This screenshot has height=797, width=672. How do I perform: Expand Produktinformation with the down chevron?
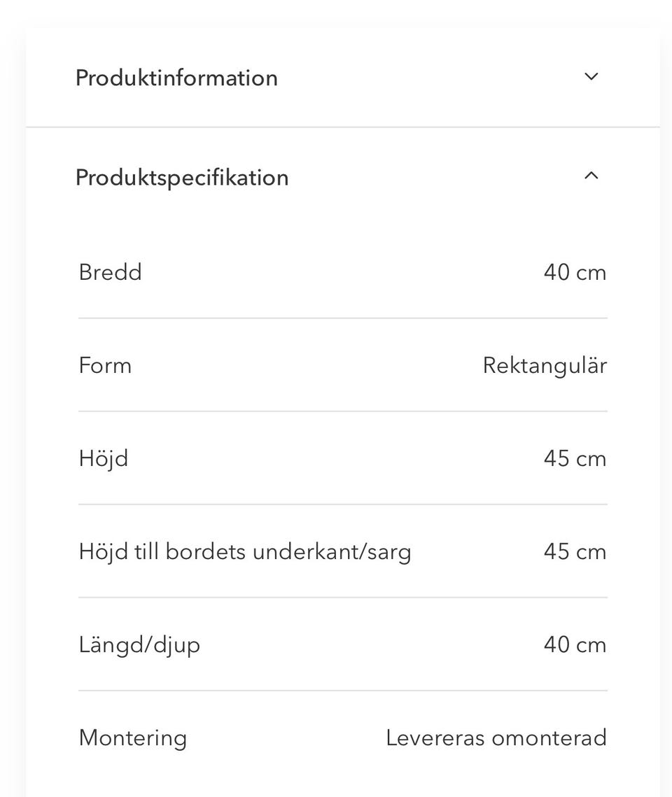tap(591, 77)
